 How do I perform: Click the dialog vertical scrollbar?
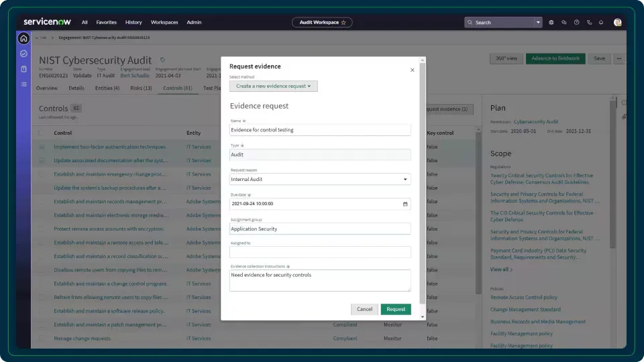[x=423, y=184]
